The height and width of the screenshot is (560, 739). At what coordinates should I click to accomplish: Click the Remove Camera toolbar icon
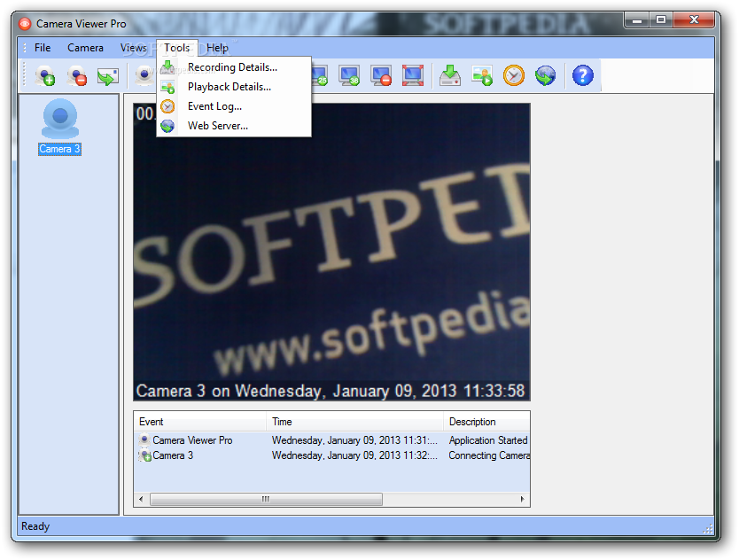point(77,75)
